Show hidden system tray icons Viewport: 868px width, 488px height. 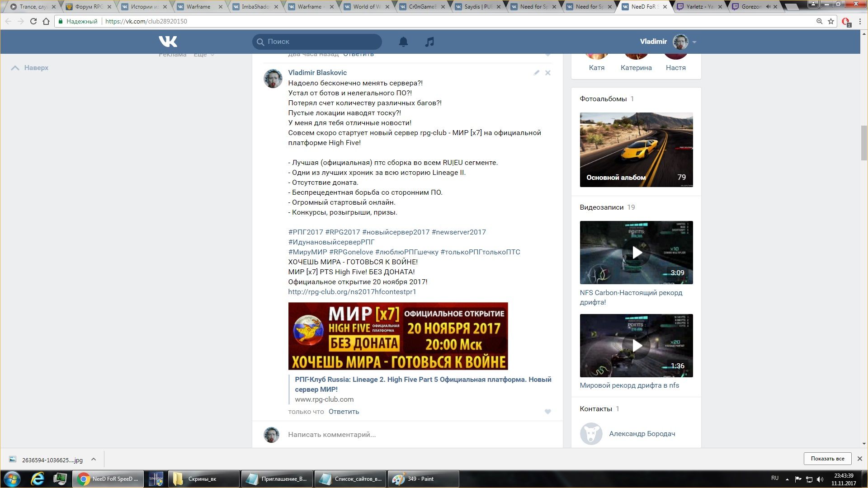tap(787, 479)
